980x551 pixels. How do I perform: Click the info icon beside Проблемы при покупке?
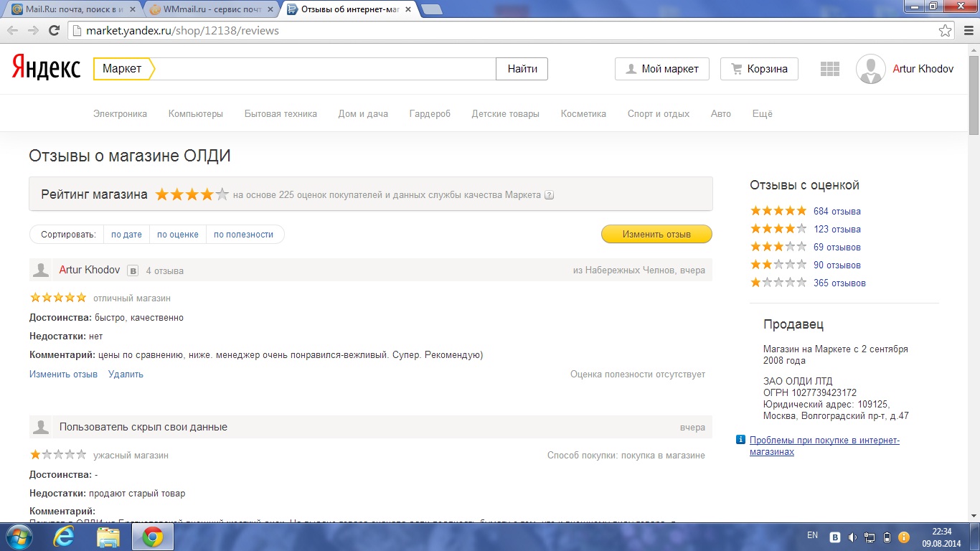[741, 440]
